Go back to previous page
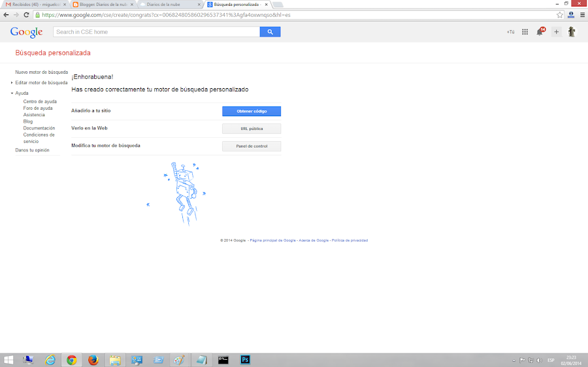This screenshot has height=367, width=588. click(x=6, y=15)
